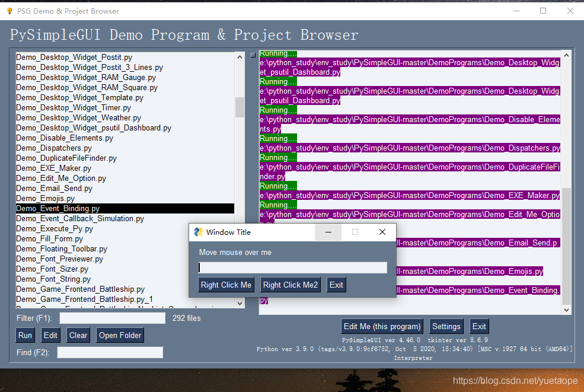Click the Run button
Viewport: 584px width, 392px height.
click(25, 335)
